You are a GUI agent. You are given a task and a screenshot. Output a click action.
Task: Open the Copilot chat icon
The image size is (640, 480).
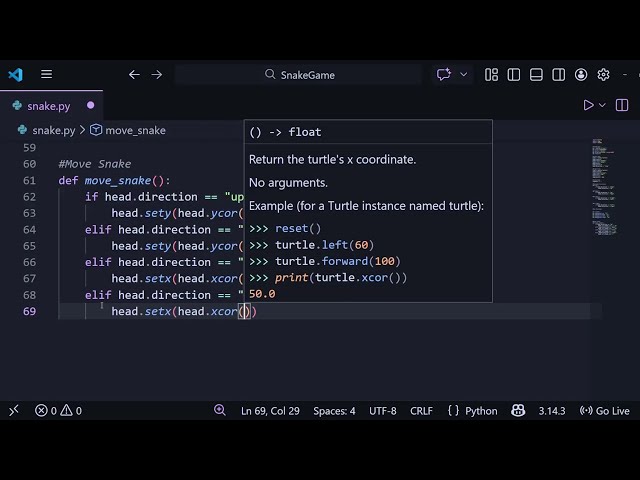point(444,75)
